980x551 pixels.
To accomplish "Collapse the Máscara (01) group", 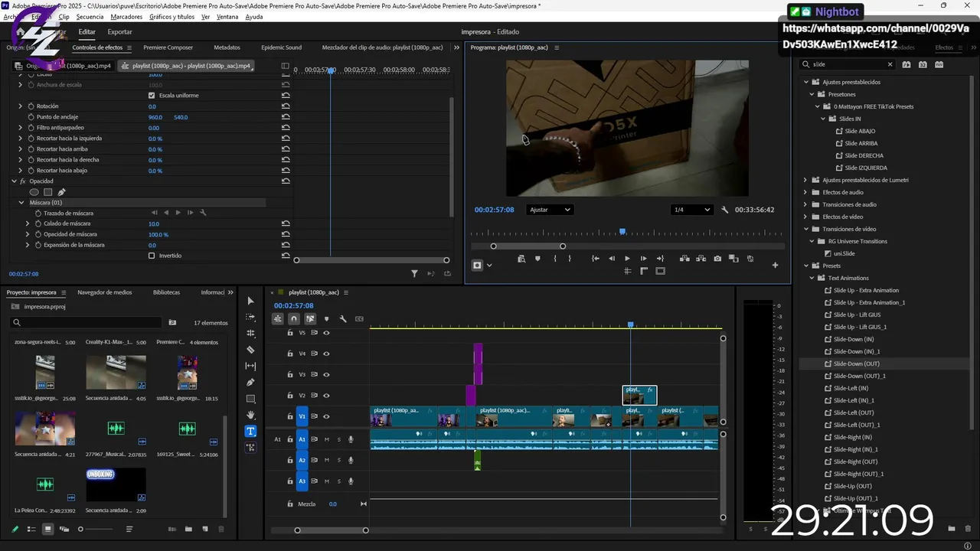I will click(21, 203).
